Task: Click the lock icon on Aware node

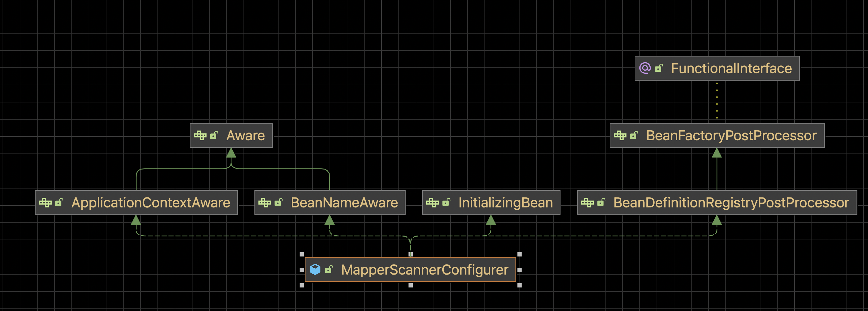Action: [214, 135]
